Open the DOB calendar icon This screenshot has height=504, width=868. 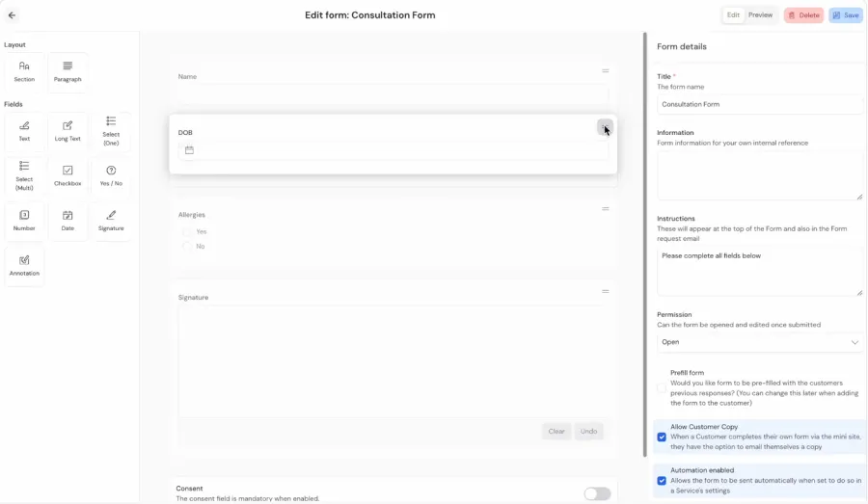[x=189, y=150]
